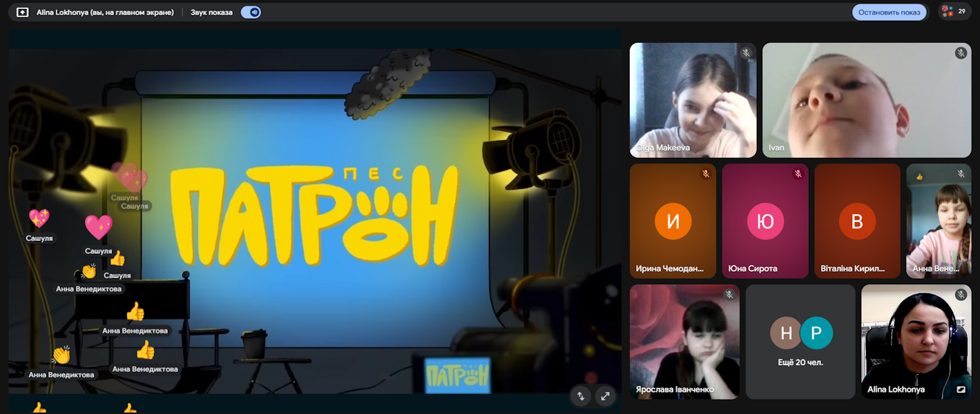
Task: Click the muted mic icon on Ivan's tile
Action: tap(961, 53)
